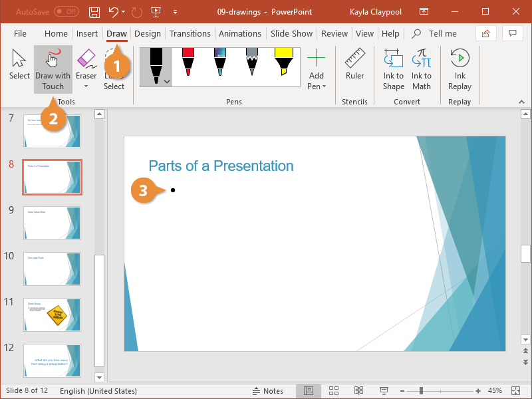Screen dimensions: 532x399
Task: Click the slide area scroll-down arrow
Action: 525,339
